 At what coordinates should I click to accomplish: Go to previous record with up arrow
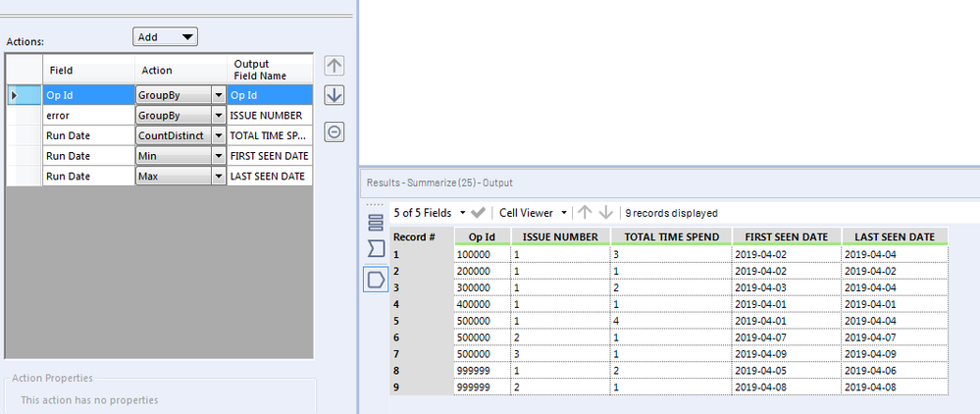pyautogui.click(x=585, y=213)
